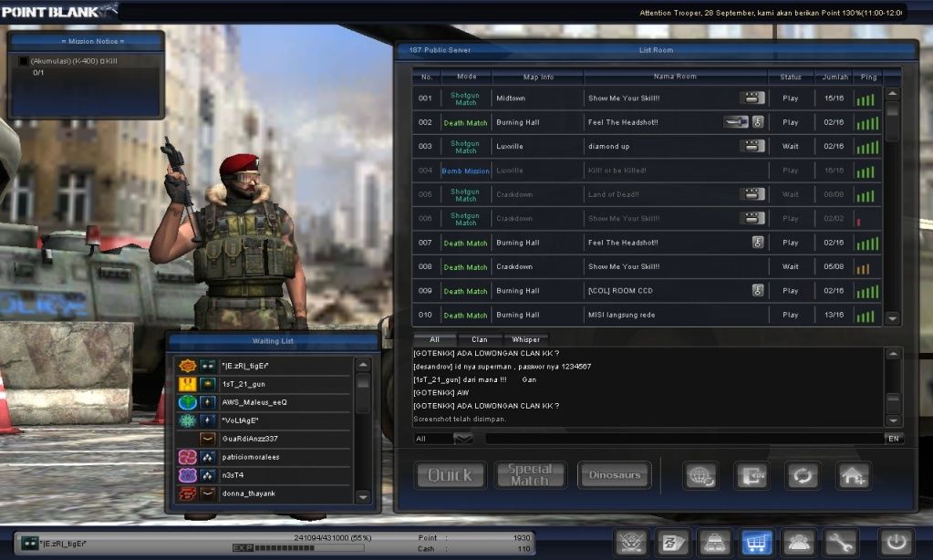Open the inventory backpack icon
Screen dimensions: 933x560
[x=715, y=542]
